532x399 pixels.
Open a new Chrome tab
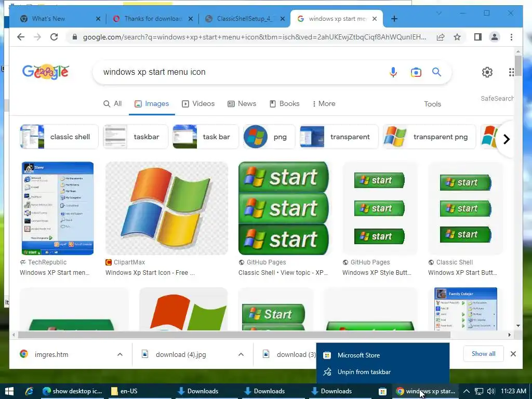394,19
